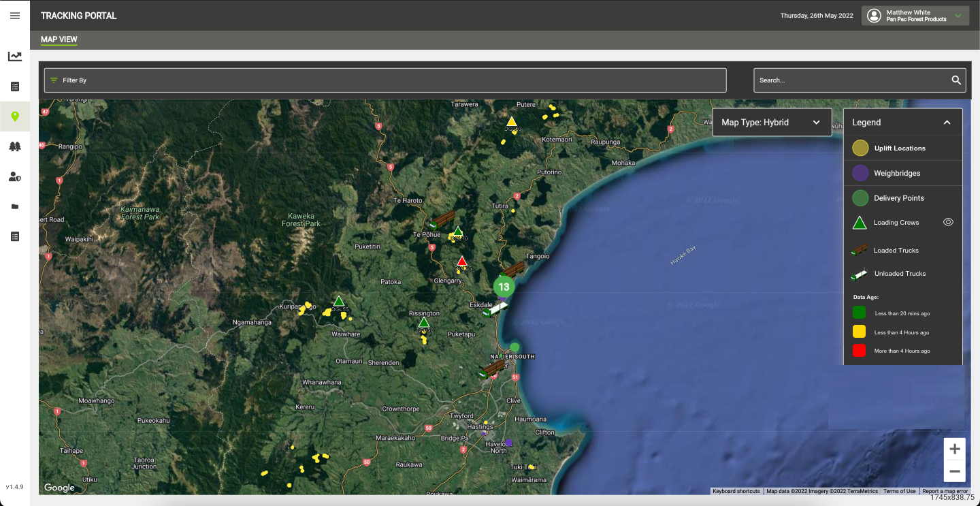This screenshot has width=980, height=506.
Task: Switch to the MAP VIEW tab
Action: pos(59,39)
